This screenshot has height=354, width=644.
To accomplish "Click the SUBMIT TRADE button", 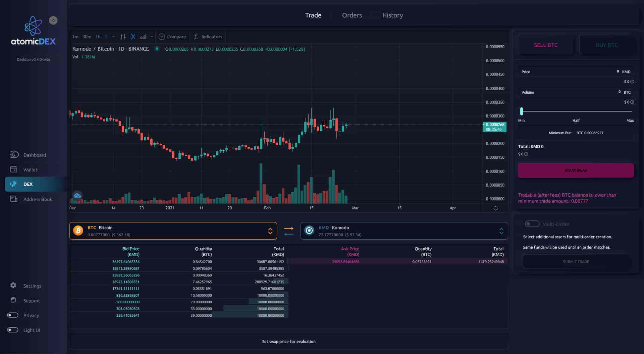I will coord(576,262).
